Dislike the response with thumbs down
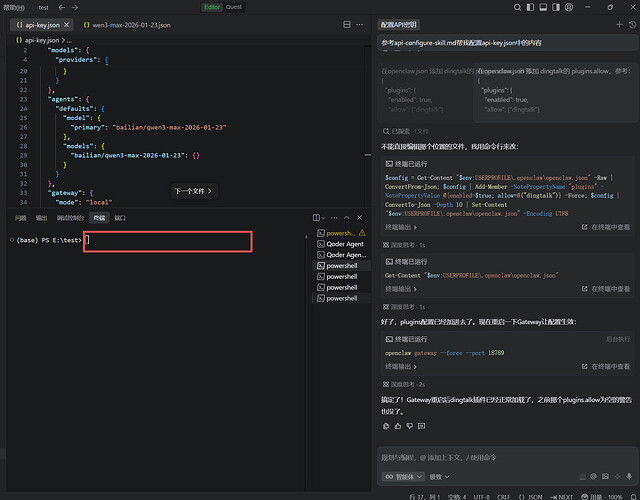Viewport: 640px width, 500px height. coord(410,426)
